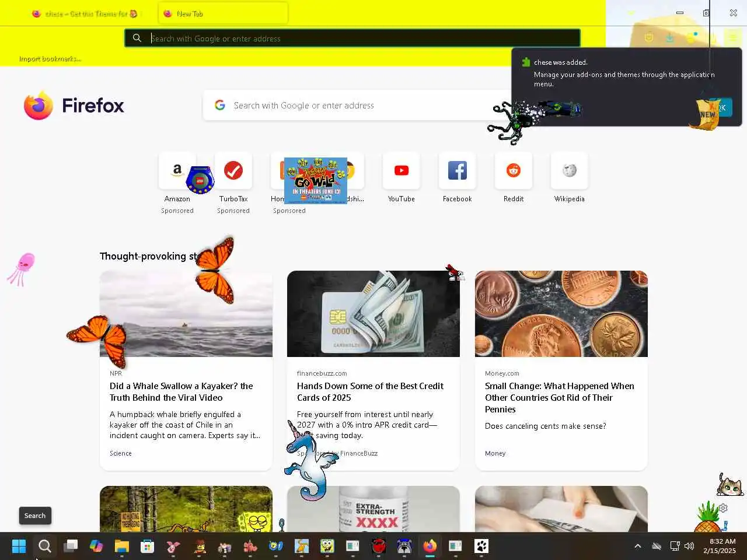This screenshot has width=747, height=560.
Task: Click the 'Extra-Strength' bottle story thumbnail
Action: pos(373,509)
